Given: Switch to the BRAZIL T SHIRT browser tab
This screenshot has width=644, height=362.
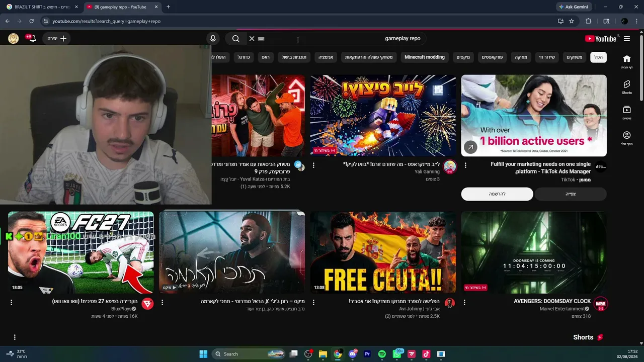Looking at the screenshot, I should click(42, 7).
